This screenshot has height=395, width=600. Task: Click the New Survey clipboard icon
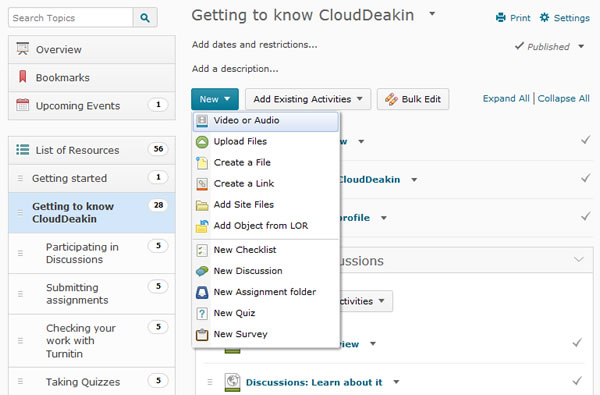[x=202, y=335]
